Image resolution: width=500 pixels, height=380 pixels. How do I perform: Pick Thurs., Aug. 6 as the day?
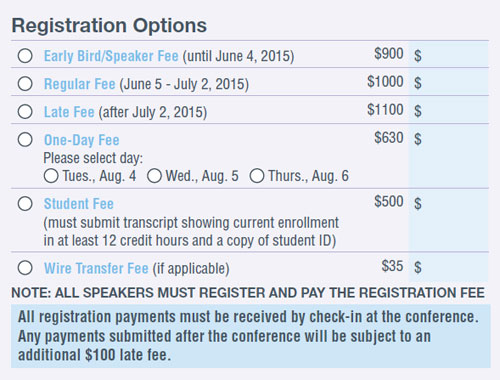tap(257, 176)
